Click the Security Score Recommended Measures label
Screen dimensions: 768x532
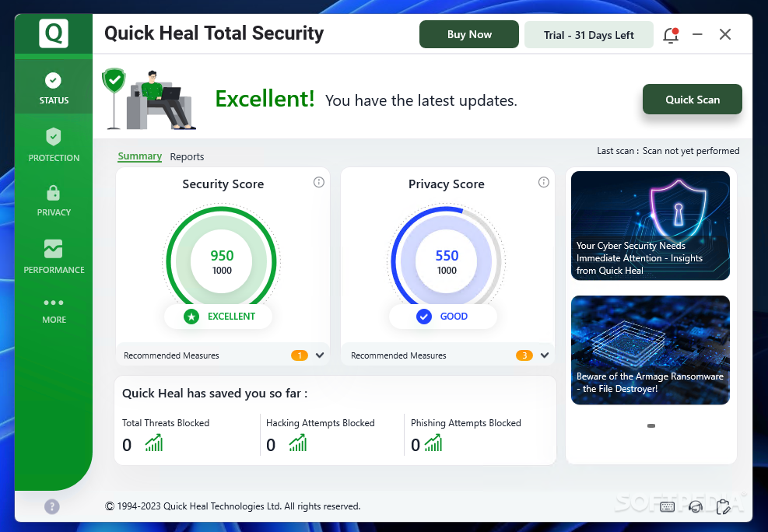pyautogui.click(x=171, y=355)
